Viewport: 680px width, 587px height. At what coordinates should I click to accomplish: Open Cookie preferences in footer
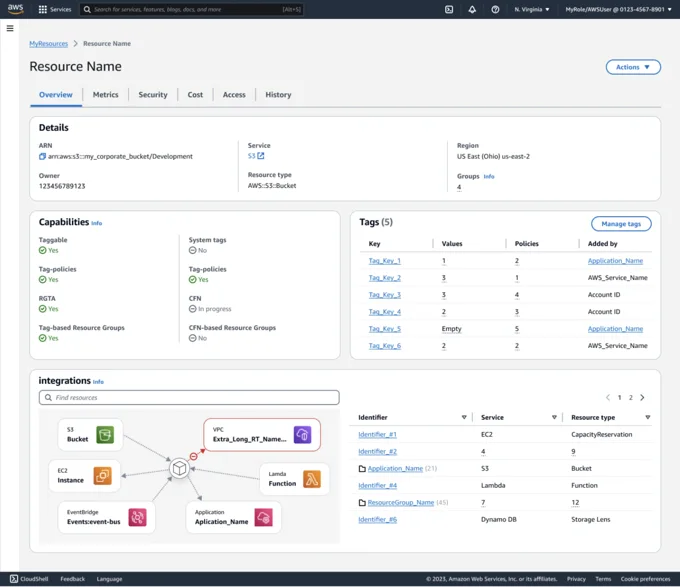[645, 579]
